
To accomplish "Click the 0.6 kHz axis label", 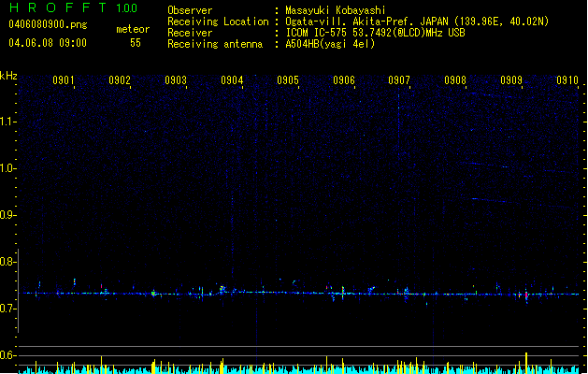I will click(x=8, y=355).
